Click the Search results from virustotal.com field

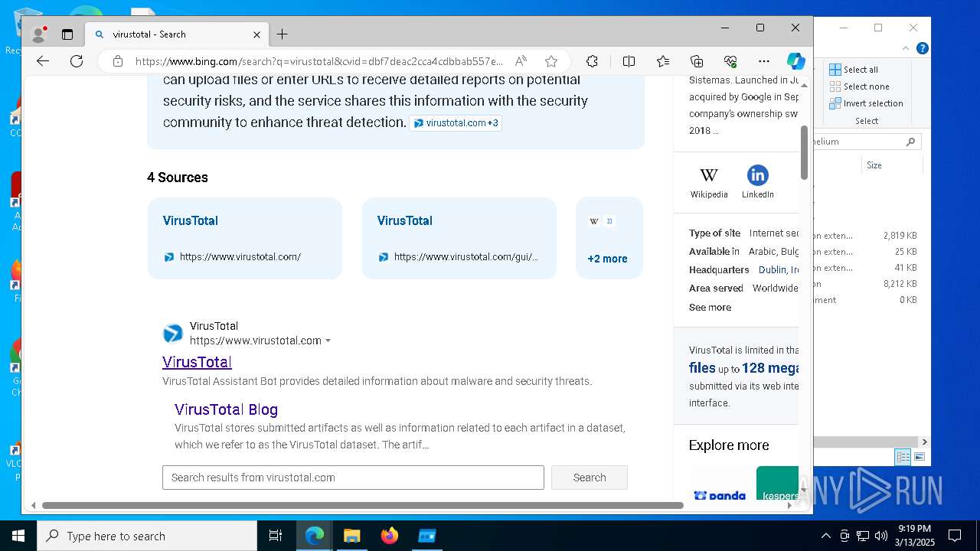tap(353, 478)
